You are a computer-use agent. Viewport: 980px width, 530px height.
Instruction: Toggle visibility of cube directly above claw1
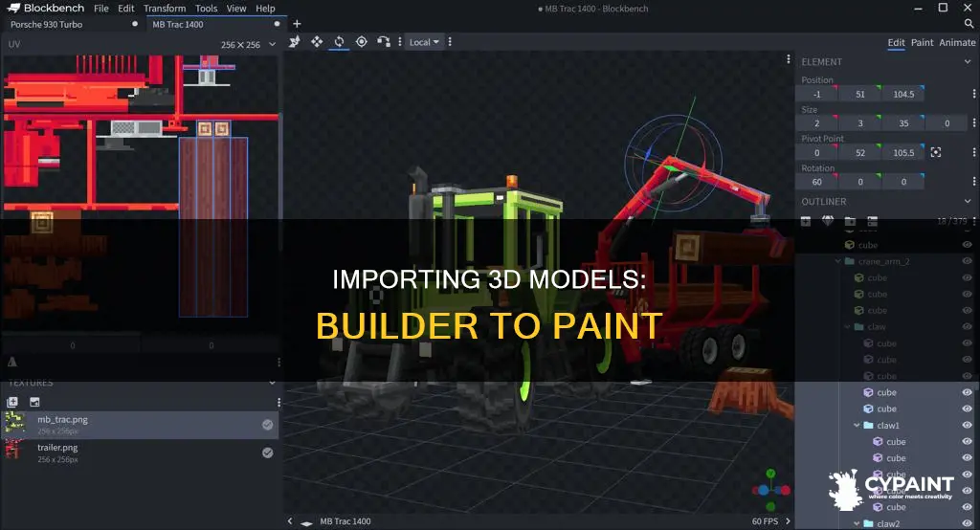(967, 409)
